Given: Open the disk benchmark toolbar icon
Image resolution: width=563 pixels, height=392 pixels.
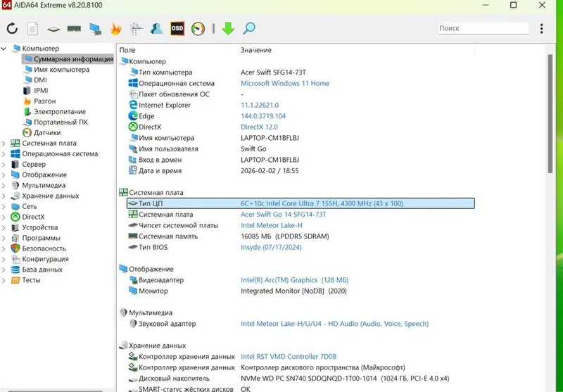Looking at the screenshot, I should 53,29.
